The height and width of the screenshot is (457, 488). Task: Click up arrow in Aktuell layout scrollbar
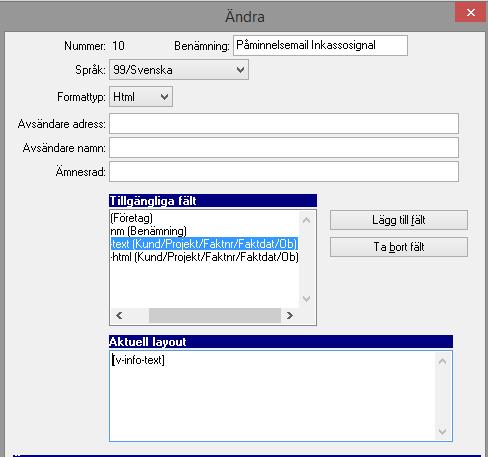(x=443, y=361)
